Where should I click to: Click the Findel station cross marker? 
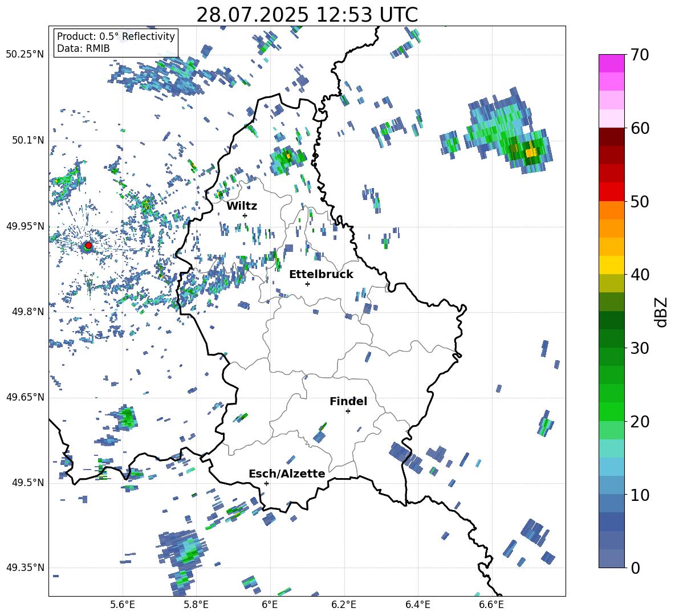click(x=348, y=411)
